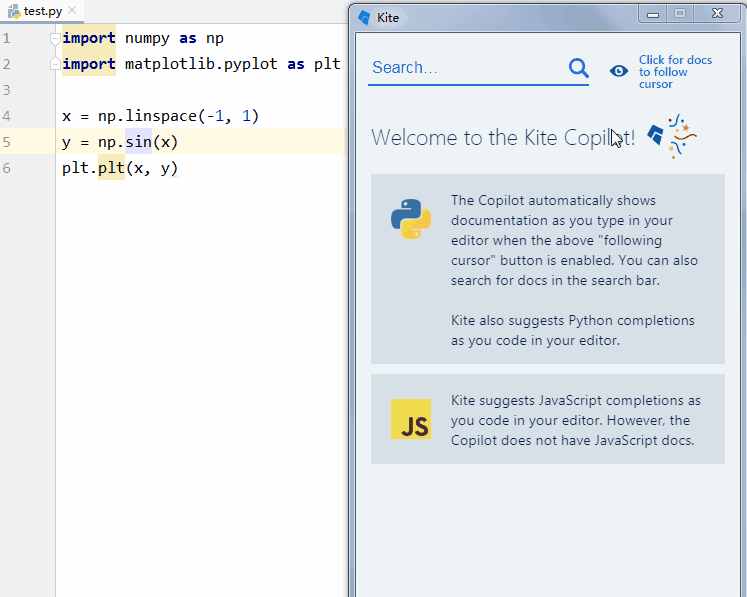Screen dimensions: 747x597
Task: Toggle the follow cursor eye icon
Action: pyautogui.click(x=619, y=71)
